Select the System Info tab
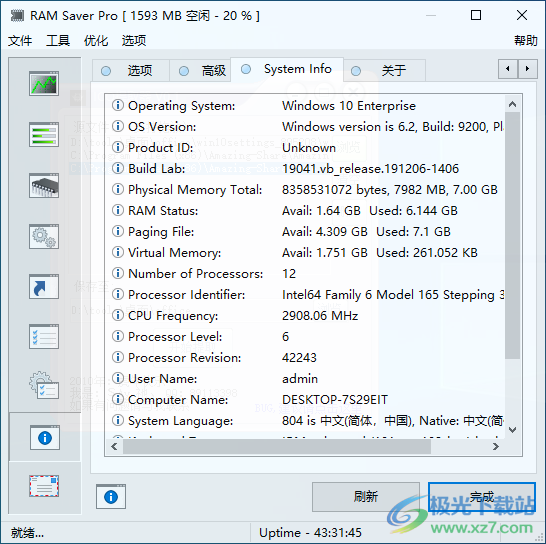 [x=287, y=69]
